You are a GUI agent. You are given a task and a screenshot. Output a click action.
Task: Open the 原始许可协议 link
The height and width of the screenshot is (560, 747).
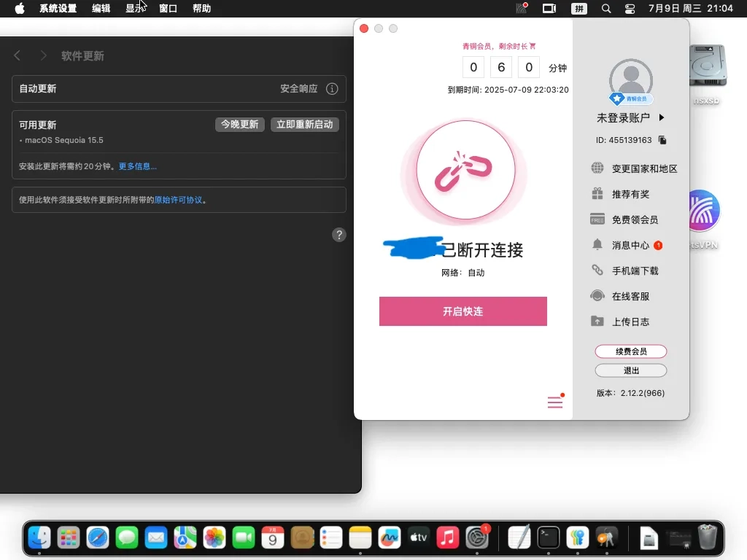178,200
